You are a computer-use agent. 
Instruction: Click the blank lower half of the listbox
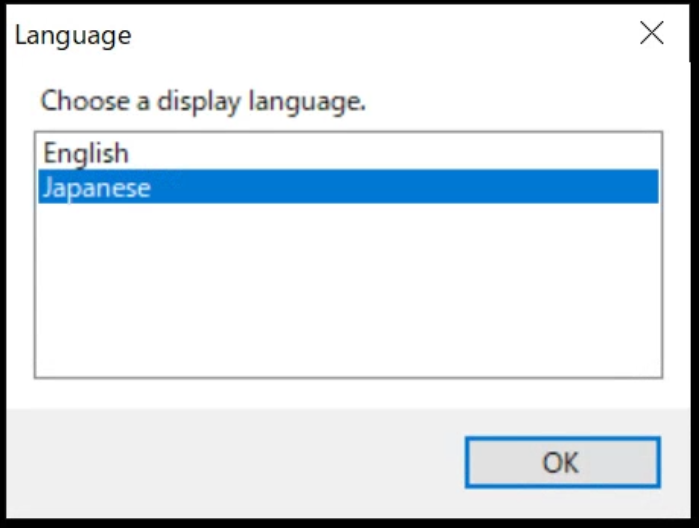tap(348, 320)
